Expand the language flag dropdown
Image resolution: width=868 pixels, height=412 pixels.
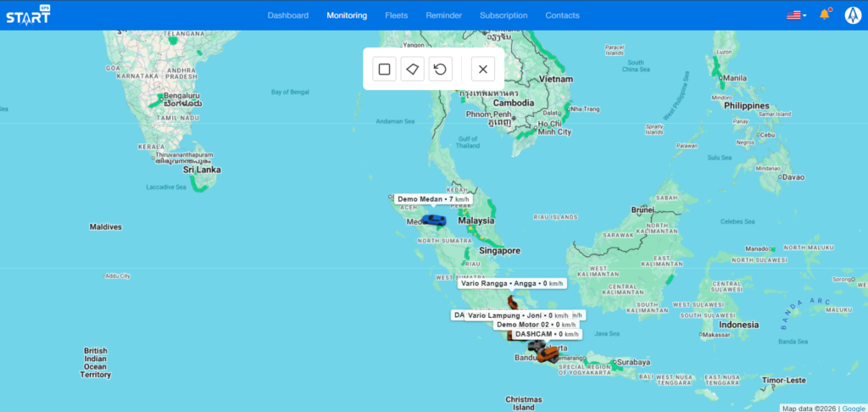pyautogui.click(x=796, y=15)
